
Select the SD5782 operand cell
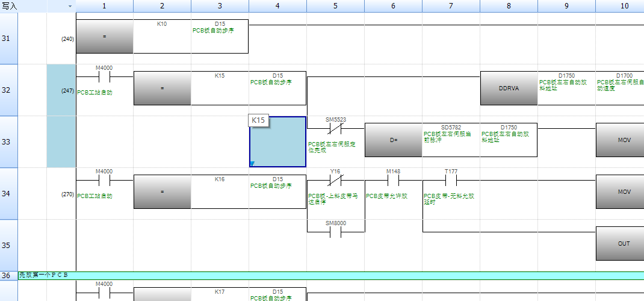click(x=451, y=140)
